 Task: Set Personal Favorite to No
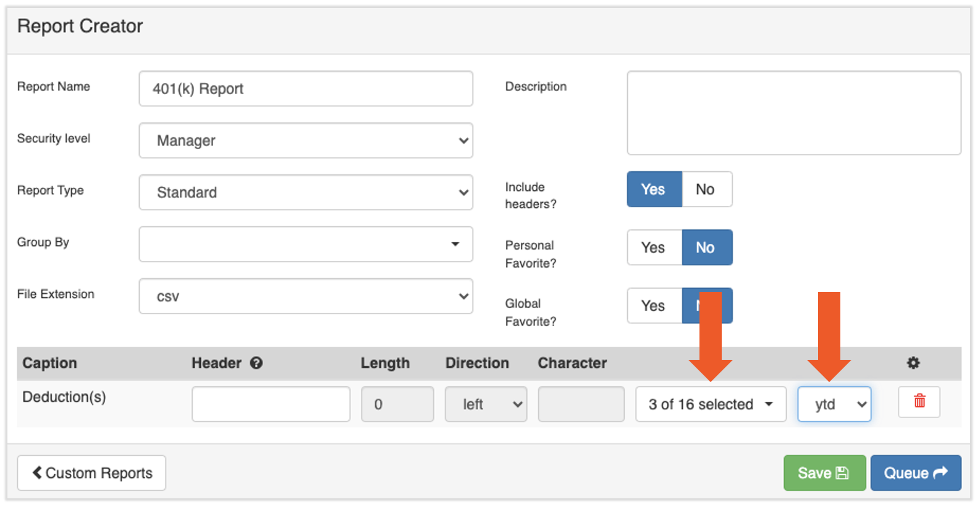click(x=706, y=247)
